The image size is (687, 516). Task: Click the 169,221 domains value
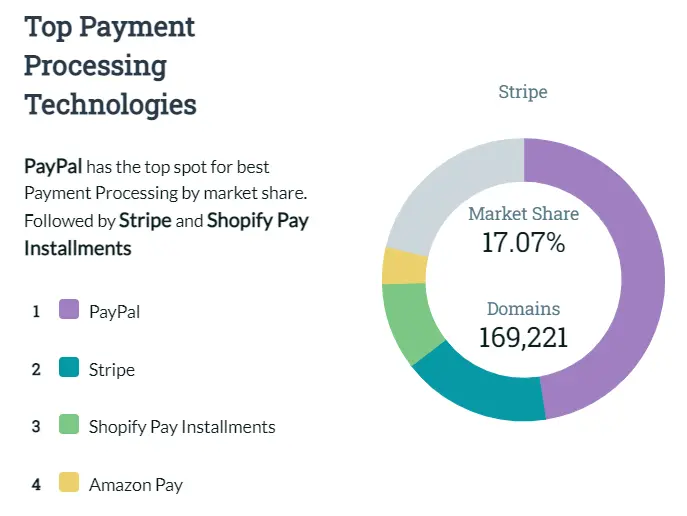point(523,337)
